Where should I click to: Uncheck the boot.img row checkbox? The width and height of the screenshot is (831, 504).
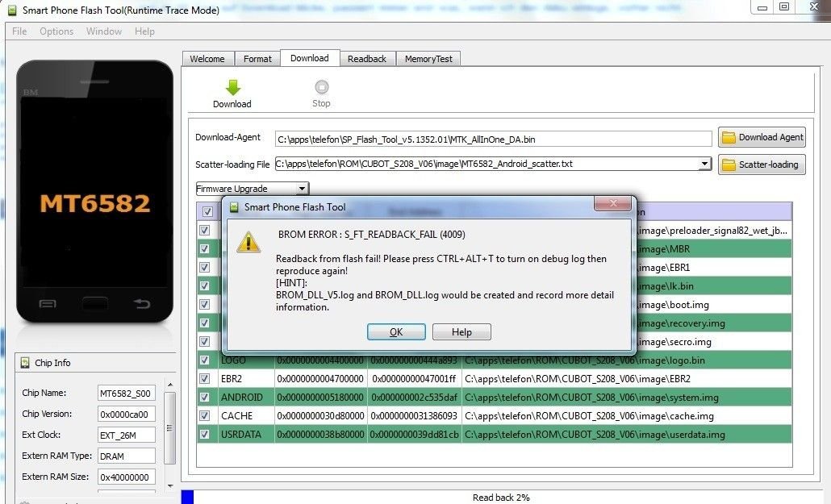[205, 305]
